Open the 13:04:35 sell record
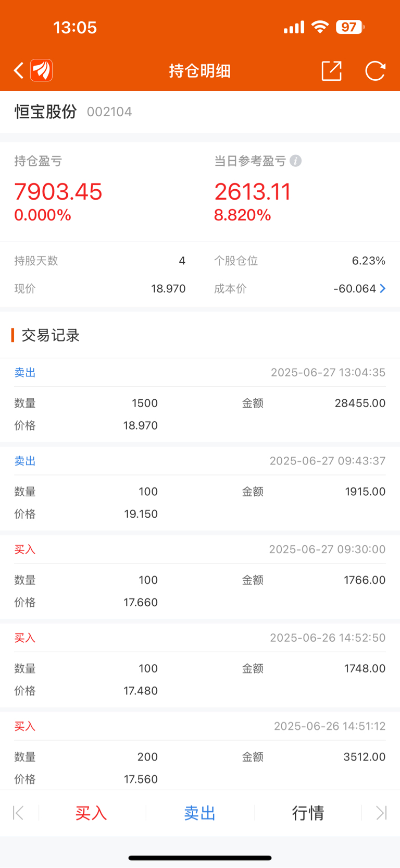This screenshot has width=400, height=868. [200, 400]
